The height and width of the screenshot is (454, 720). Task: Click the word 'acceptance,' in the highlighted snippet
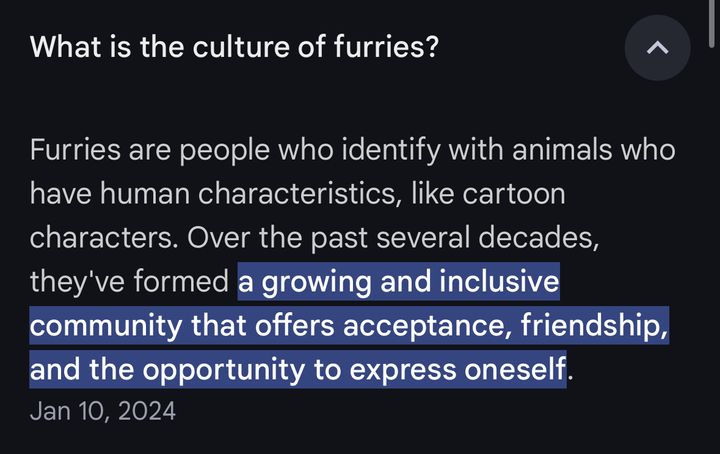coord(427,326)
